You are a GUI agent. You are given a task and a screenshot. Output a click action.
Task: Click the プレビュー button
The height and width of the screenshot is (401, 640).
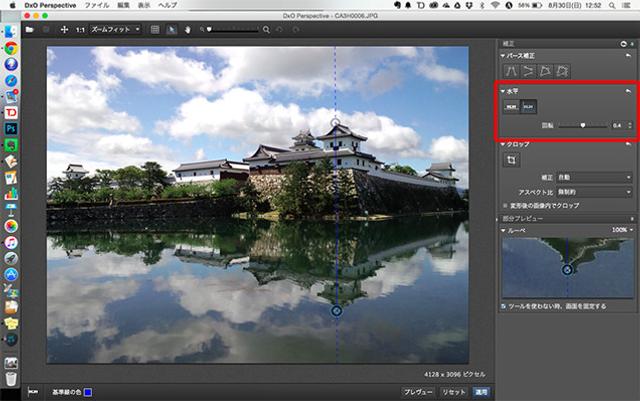417,391
